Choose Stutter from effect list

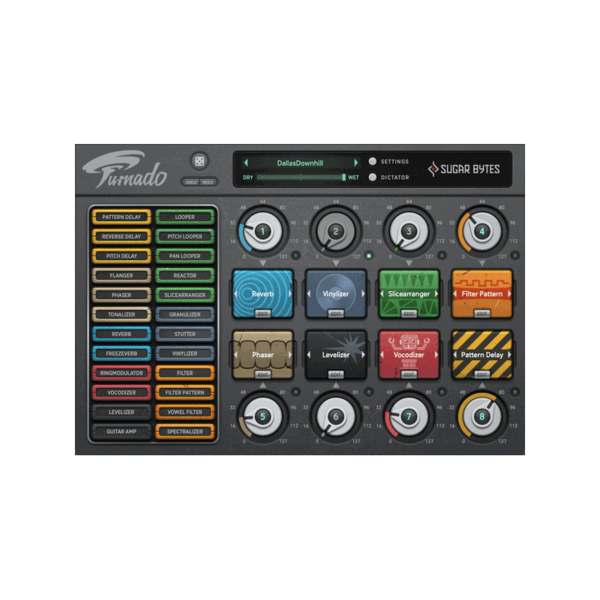(x=185, y=334)
